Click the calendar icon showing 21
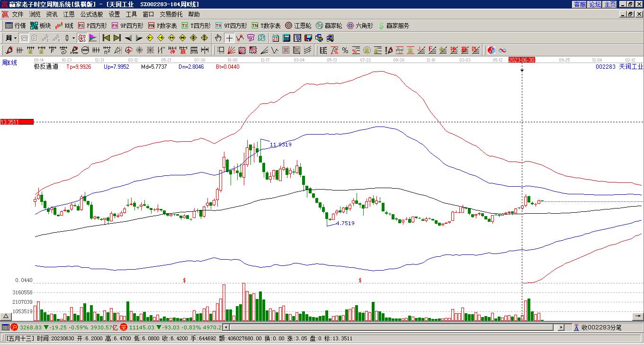Screen dimensions: 644x345 pos(276,38)
